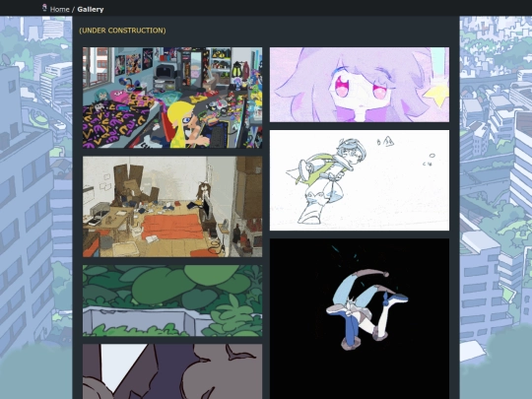The width and height of the screenshot is (532, 399).
Task: Open the dark tree trunk illustration thumbnail
Action: point(172,371)
